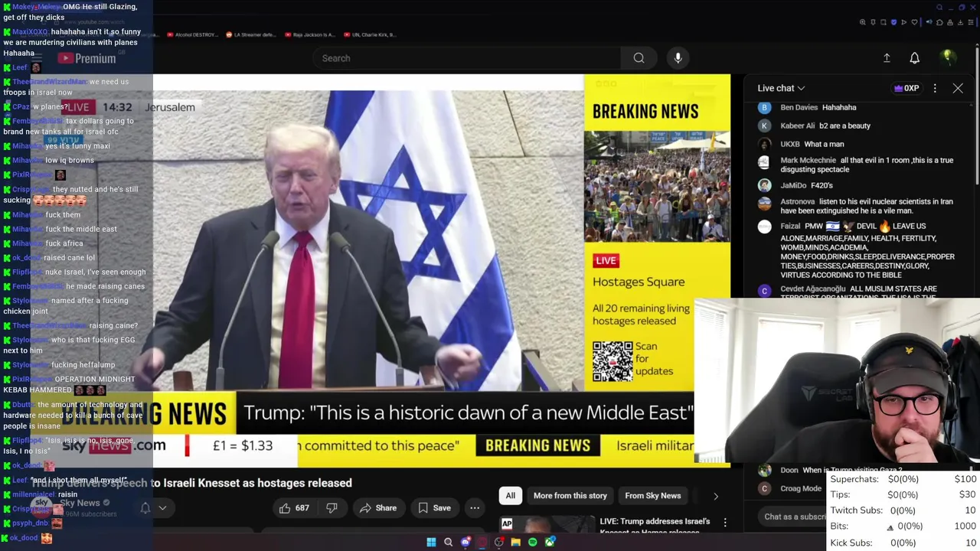Click browser extensions cube icon

click(x=939, y=22)
